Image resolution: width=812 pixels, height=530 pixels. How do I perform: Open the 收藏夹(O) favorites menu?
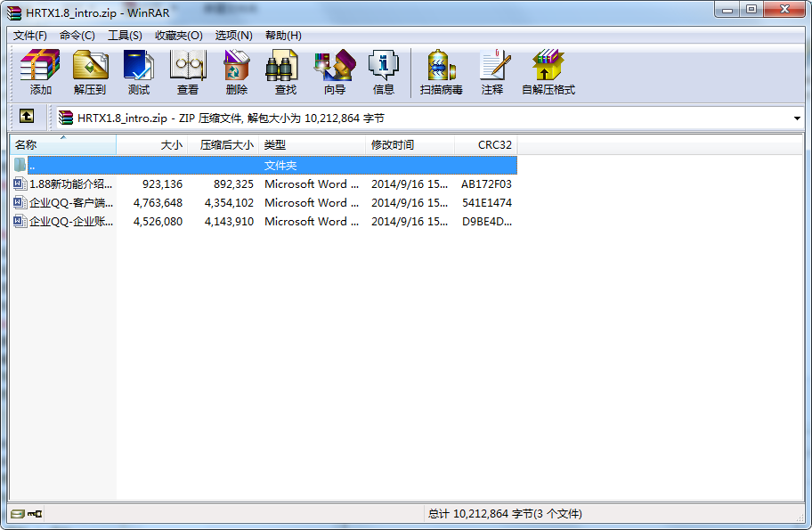(x=179, y=36)
